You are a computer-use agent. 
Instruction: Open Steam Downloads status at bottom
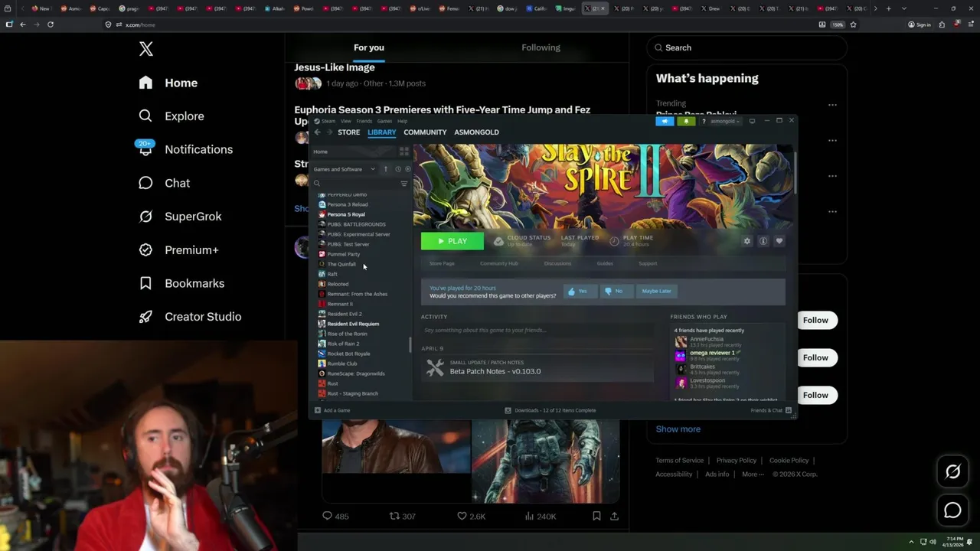550,410
